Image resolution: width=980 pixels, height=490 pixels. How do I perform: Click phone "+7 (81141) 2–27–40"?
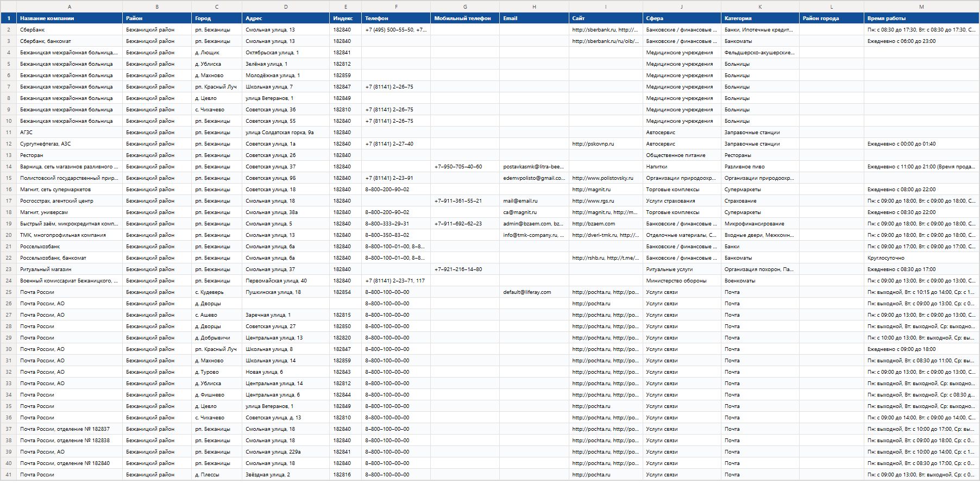click(396, 144)
